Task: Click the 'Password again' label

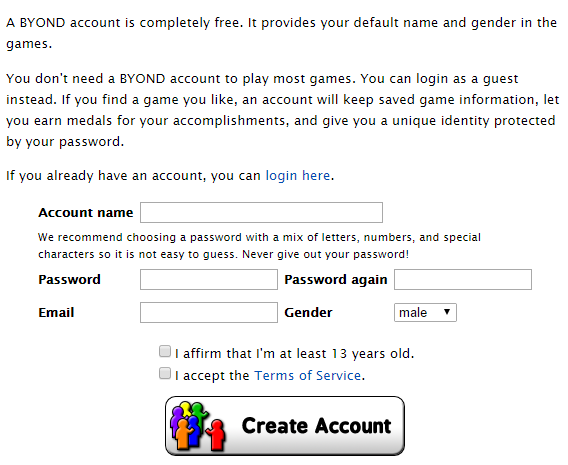Action: point(336,280)
